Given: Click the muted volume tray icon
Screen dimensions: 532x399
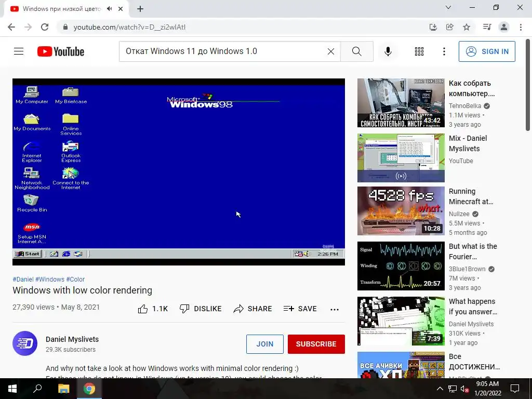Looking at the screenshot, I should click(x=464, y=389).
